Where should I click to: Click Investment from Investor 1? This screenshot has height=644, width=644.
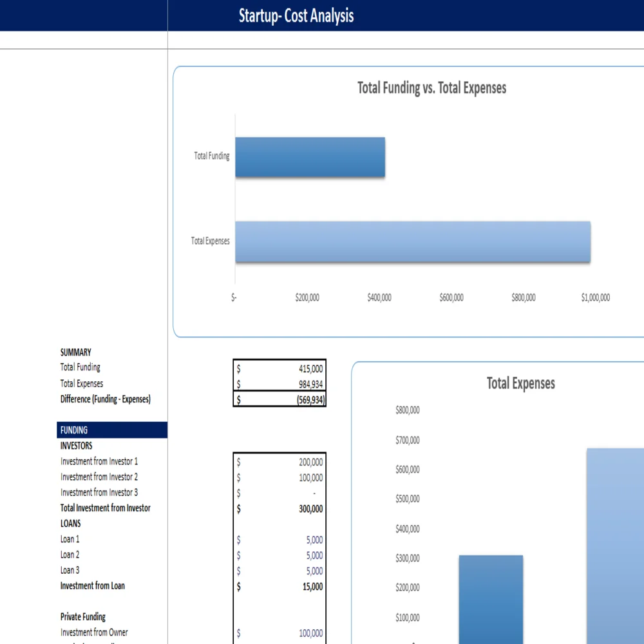[98, 461]
